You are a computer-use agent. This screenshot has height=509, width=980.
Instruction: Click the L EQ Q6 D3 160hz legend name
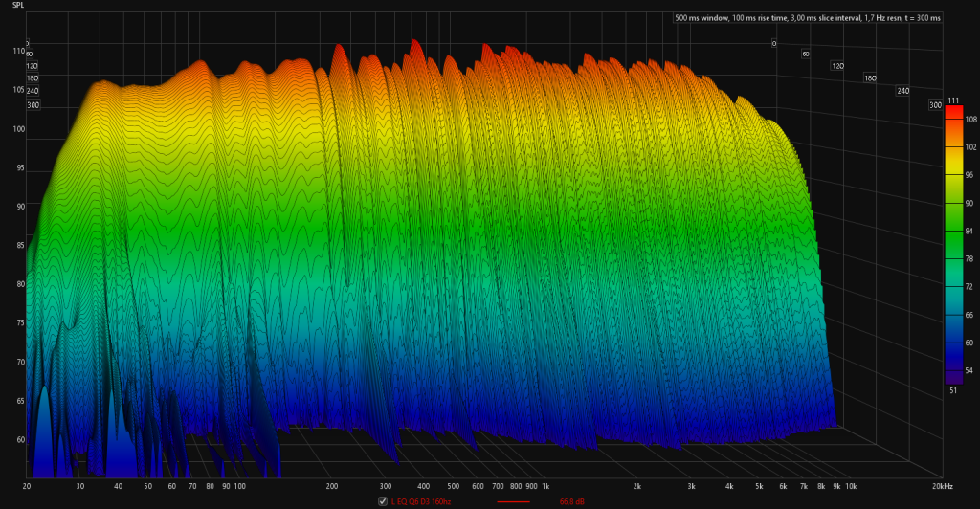pyautogui.click(x=421, y=500)
